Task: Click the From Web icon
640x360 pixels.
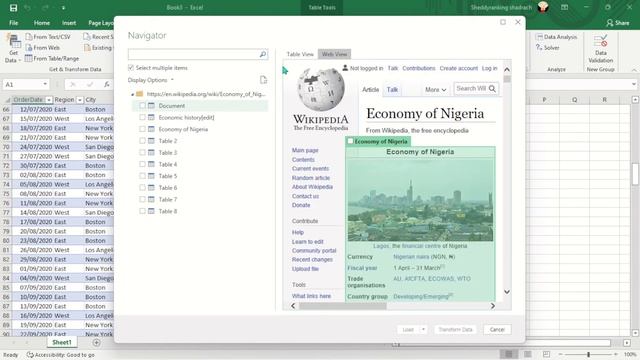Action: (29, 48)
